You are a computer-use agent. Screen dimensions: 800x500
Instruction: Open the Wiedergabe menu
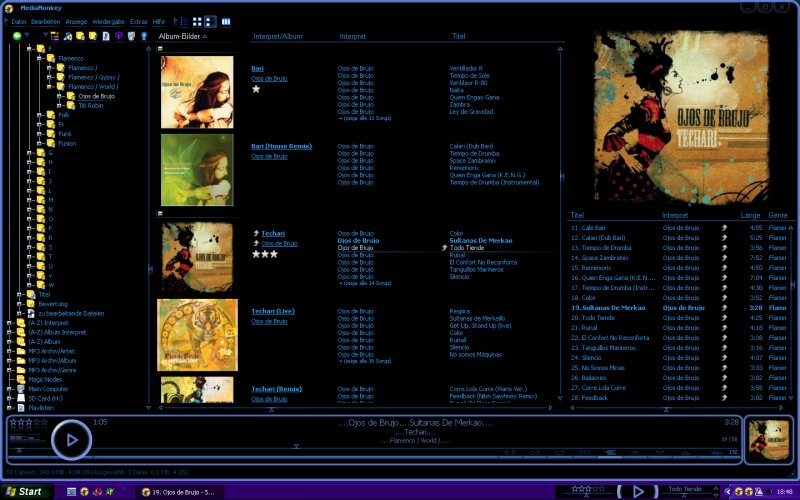[108, 21]
